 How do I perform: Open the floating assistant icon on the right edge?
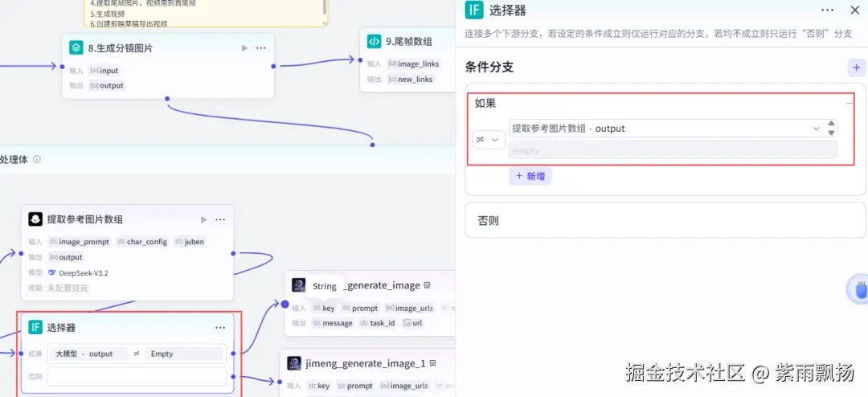click(858, 289)
